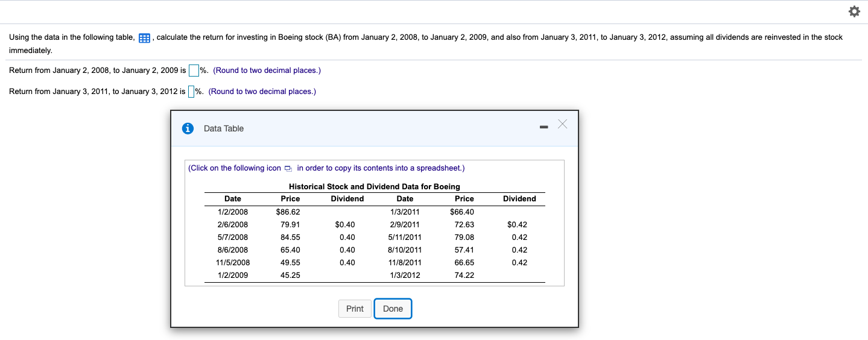The width and height of the screenshot is (868, 340).
Task: Select the 45.25 price cell
Action: point(290,275)
